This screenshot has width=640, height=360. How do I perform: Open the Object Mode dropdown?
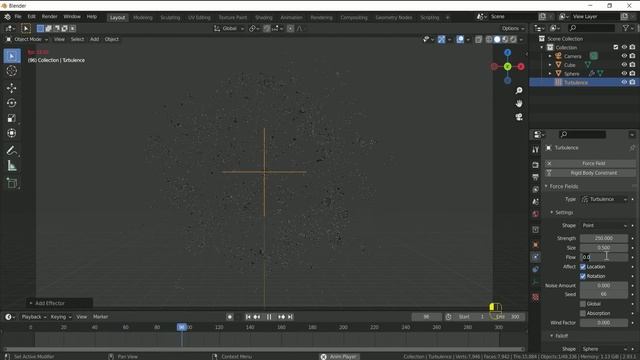coord(27,40)
